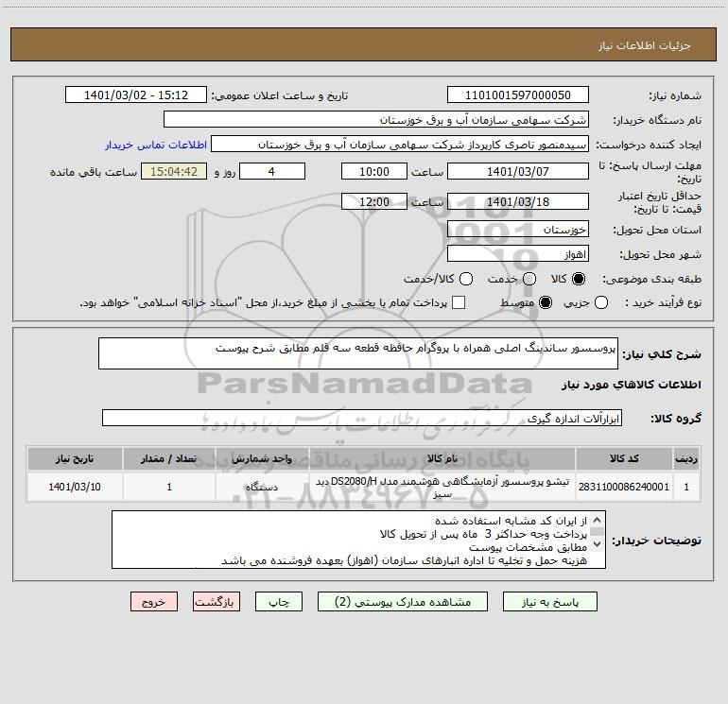This screenshot has height=704, width=728.
Task: Select the کالا/خدمت radio button
Action: 466,279
